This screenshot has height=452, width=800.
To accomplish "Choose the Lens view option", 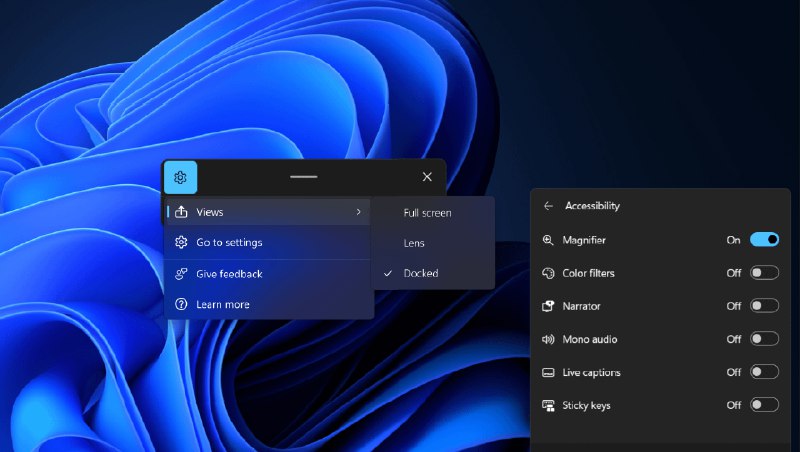I will coord(434,243).
